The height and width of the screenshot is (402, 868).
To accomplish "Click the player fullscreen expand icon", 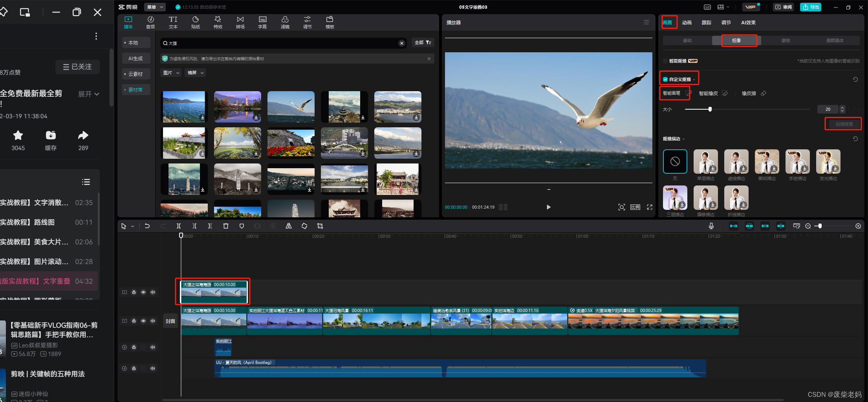I will (x=650, y=207).
